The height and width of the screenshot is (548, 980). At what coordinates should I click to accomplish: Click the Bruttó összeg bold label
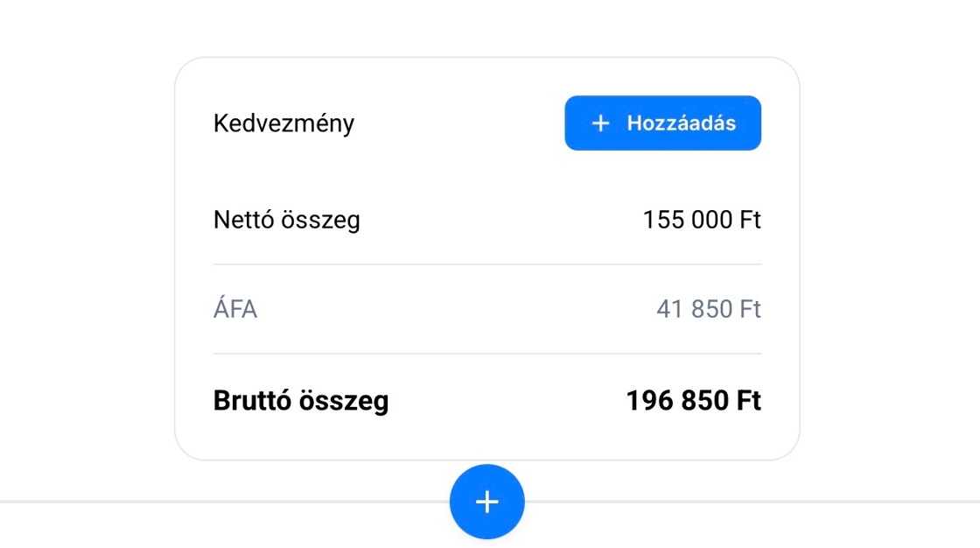tap(301, 401)
